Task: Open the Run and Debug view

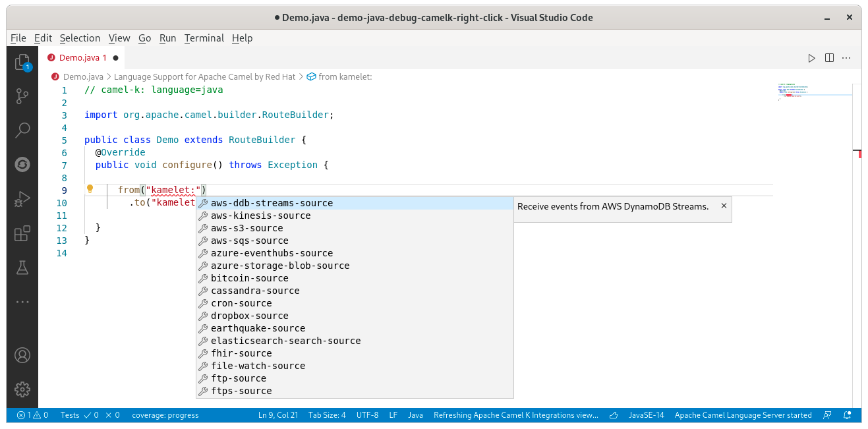Action: [x=22, y=198]
